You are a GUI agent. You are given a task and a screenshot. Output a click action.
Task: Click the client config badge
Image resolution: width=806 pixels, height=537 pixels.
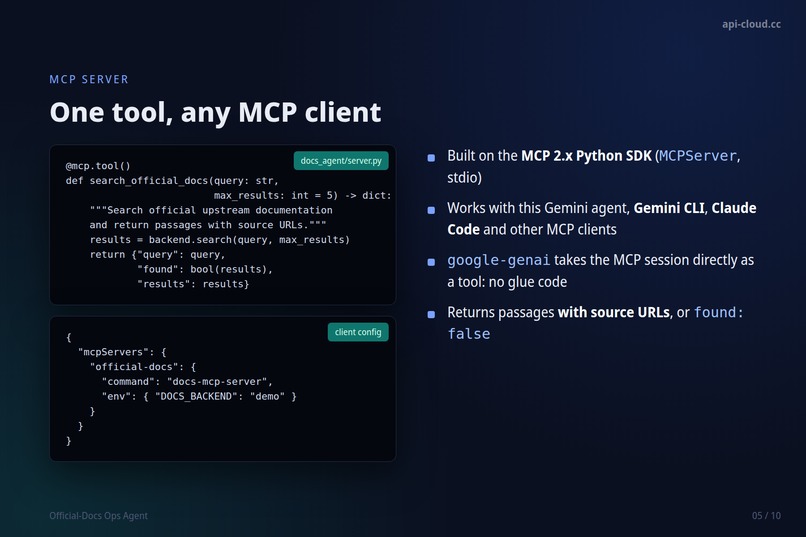coord(358,332)
